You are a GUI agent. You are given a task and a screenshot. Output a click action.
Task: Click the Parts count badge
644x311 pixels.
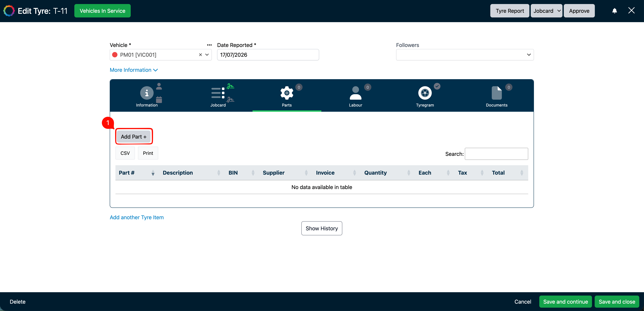[x=299, y=87]
